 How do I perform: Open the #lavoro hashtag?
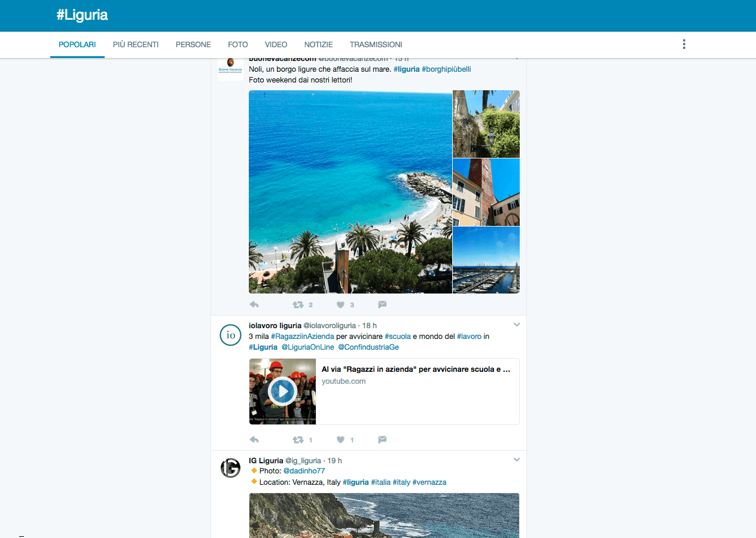[x=470, y=337]
